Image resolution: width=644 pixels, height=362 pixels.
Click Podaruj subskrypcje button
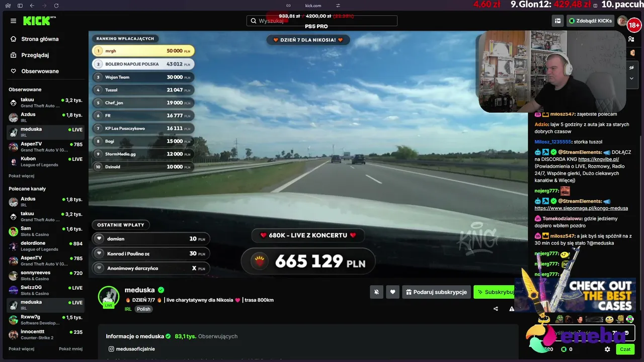(436, 292)
